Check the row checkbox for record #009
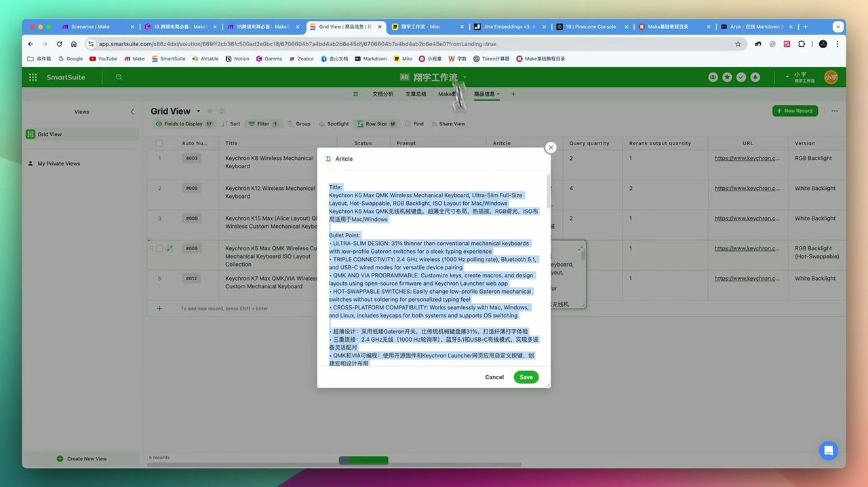This screenshot has width=868, height=487. (x=159, y=248)
